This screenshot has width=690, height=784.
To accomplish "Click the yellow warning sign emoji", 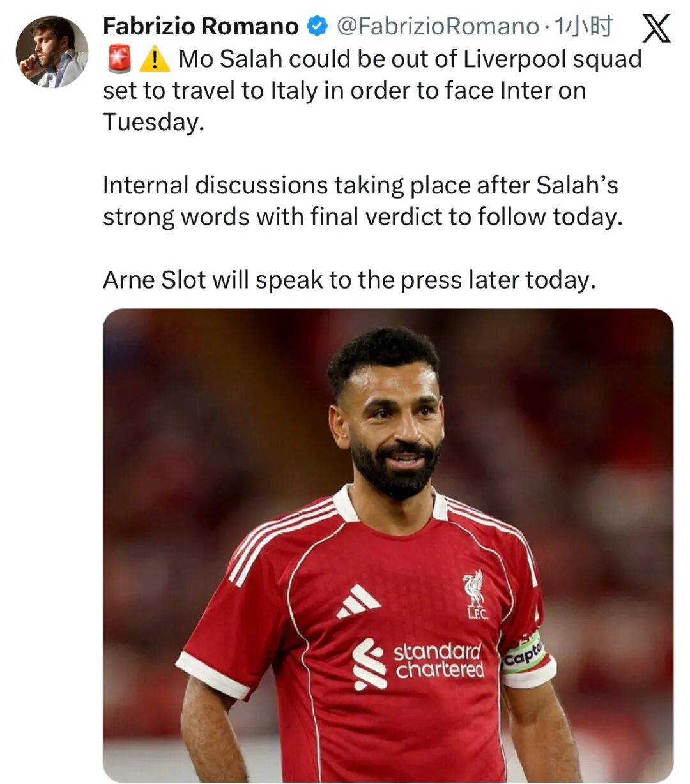I will [154, 59].
